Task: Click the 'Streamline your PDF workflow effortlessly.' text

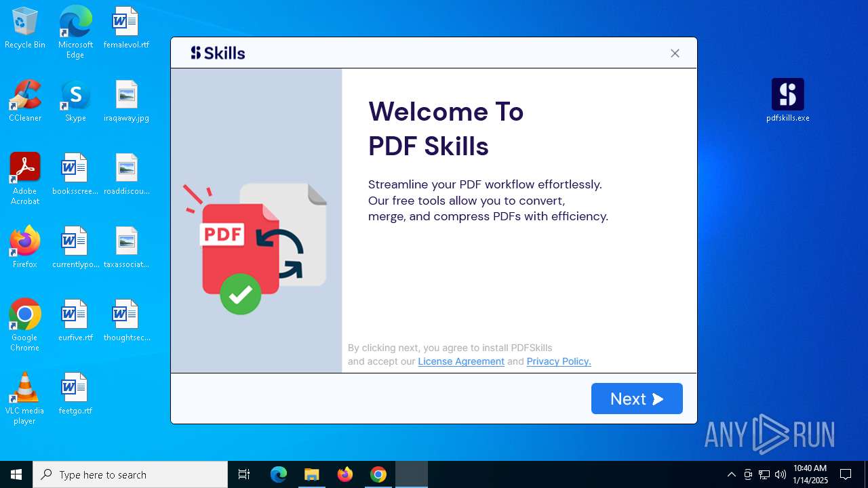Action: click(485, 184)
